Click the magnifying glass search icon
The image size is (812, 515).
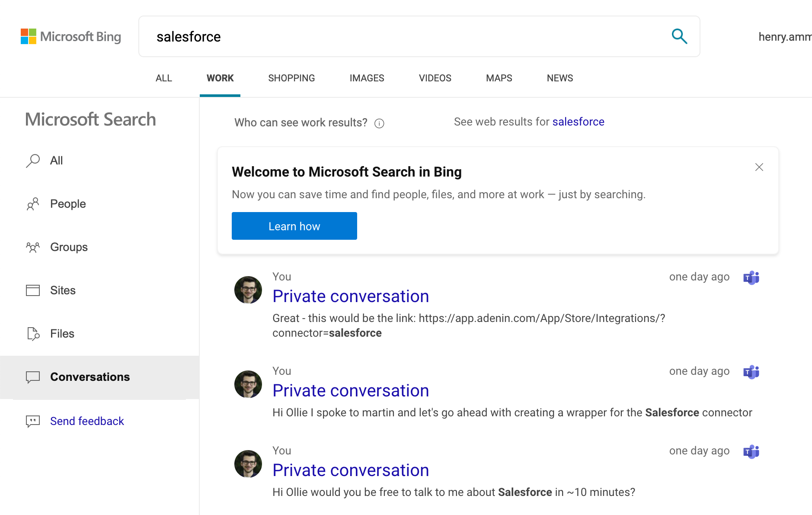pyautogui.click(x=679, y=36)
